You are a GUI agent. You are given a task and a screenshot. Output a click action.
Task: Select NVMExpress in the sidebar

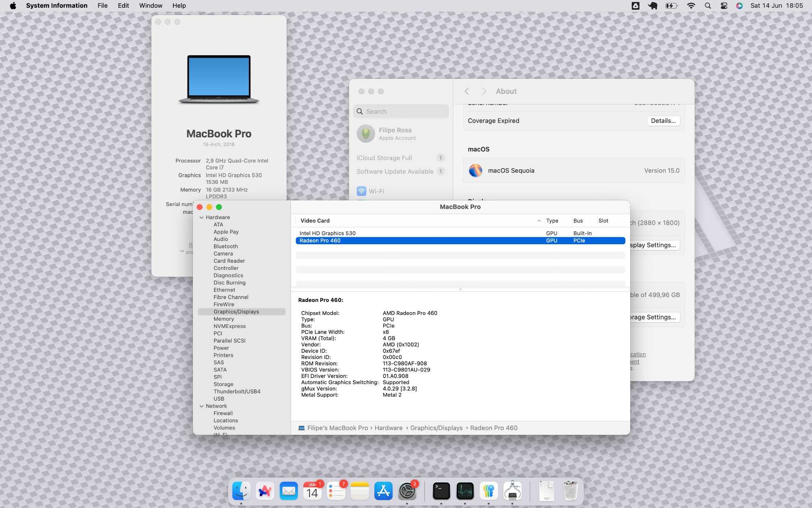click(230, 326)
